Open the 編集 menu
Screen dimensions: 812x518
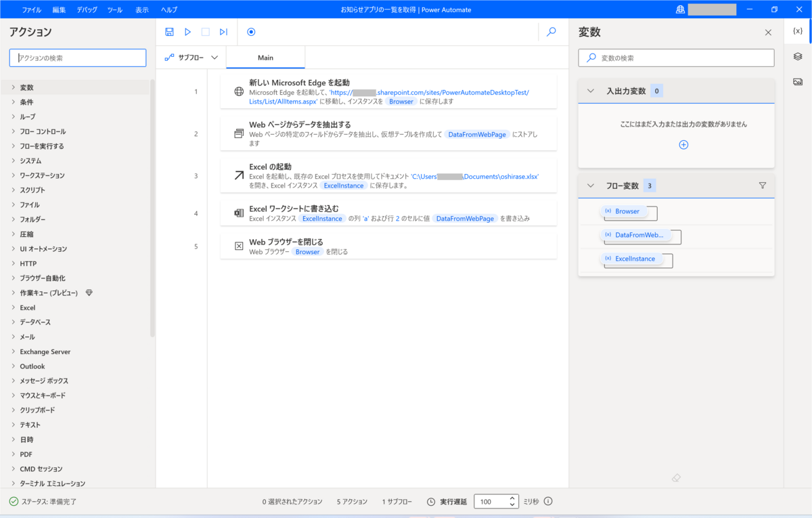[x=60, y=10]
